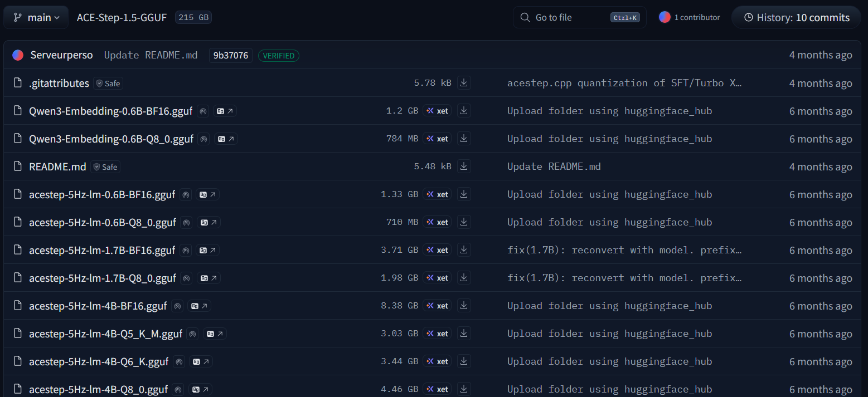
Task: Click the xet badge for acestep-5Hz-lm-1.7B-BF16.gguf
Action: pos(437,250)
